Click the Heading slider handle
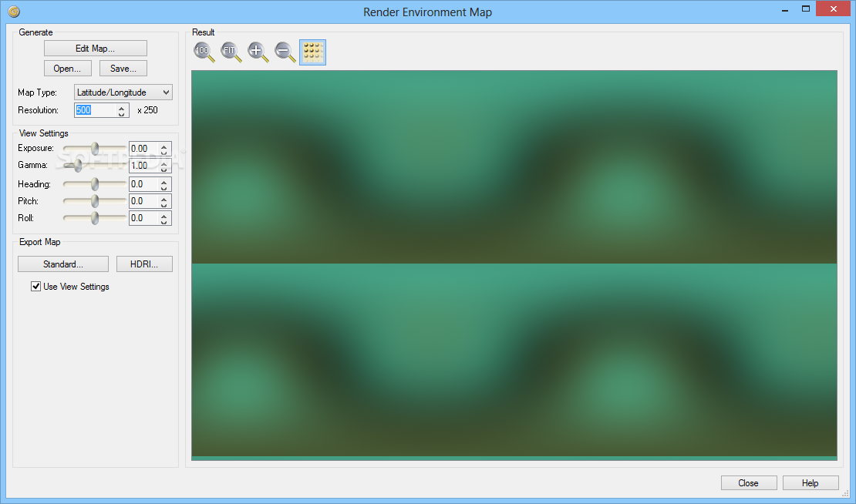 (x=95, y=184)
